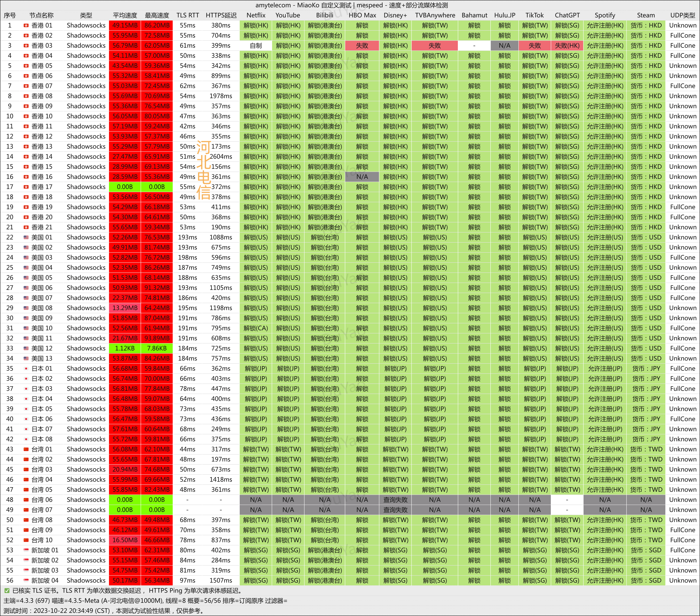Click the flag icon beside 台湾 01
The height and width of the screenshot is (616, 700).
tap(26, 449)
